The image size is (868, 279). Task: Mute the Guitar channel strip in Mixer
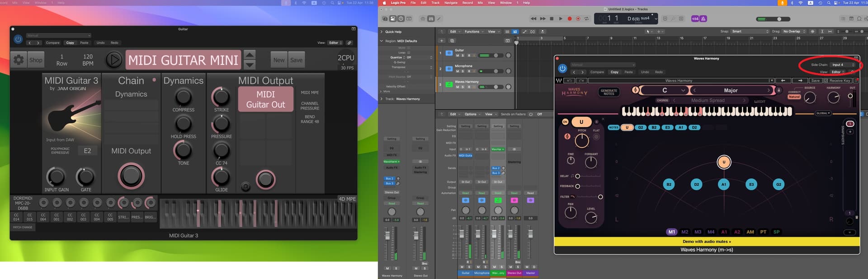point(462,267)
